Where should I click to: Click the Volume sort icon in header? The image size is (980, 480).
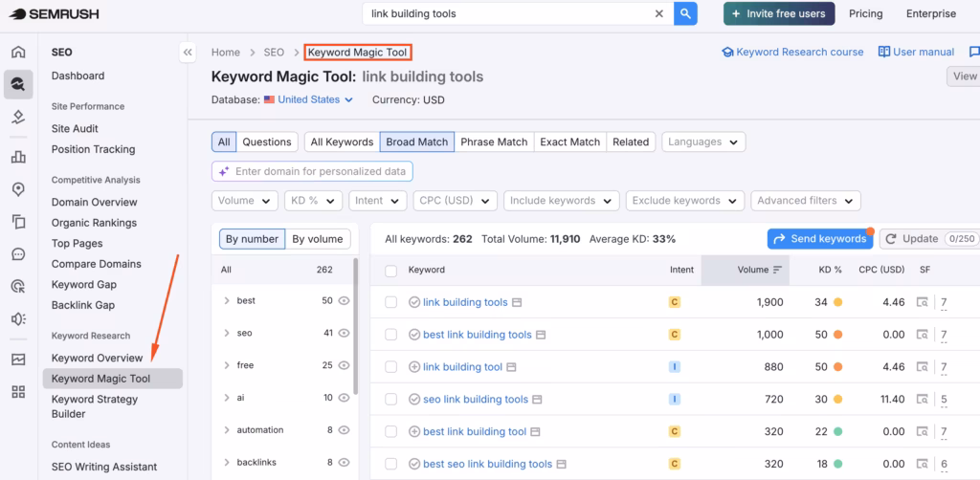[777, 270]
